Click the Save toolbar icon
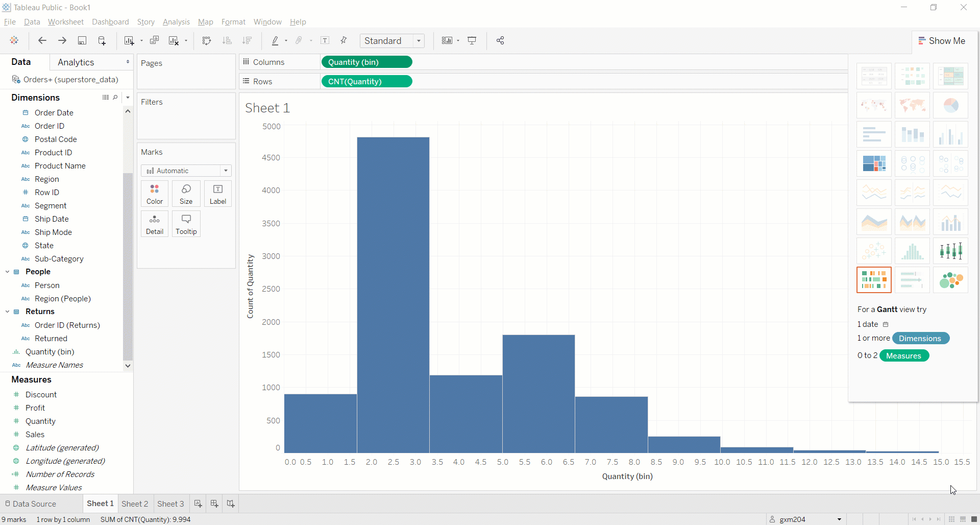Image resolution: width=980 pixels, height=525 pixels. (x=82, y=41)
